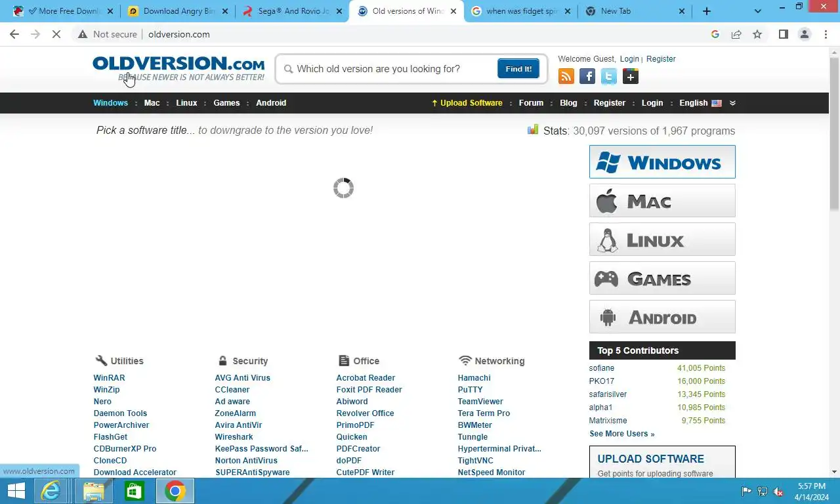Switch to More Free Downloads tab
Screen dimensions: 840x504
(64, 11)
